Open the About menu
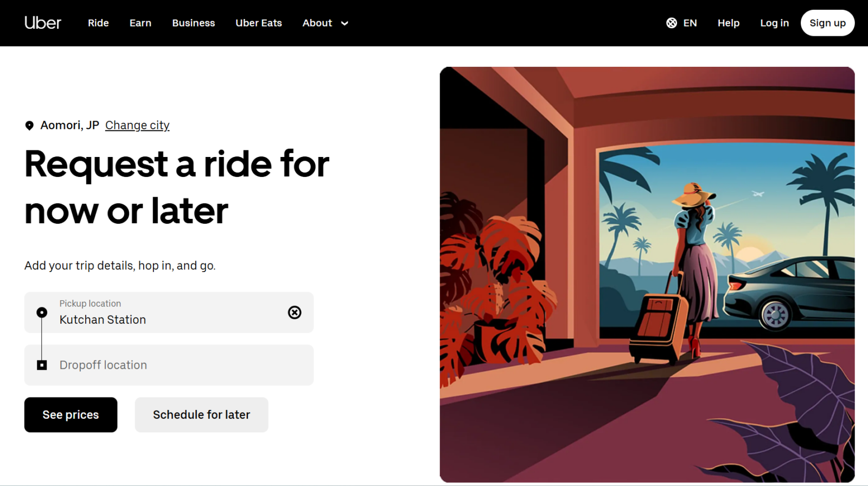 click(x=317, y=23)
